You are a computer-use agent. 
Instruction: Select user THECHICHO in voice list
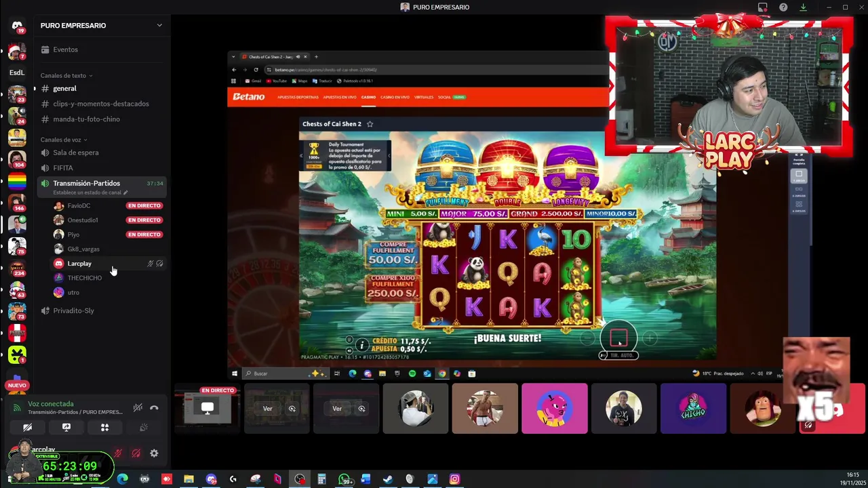point(85,278)
